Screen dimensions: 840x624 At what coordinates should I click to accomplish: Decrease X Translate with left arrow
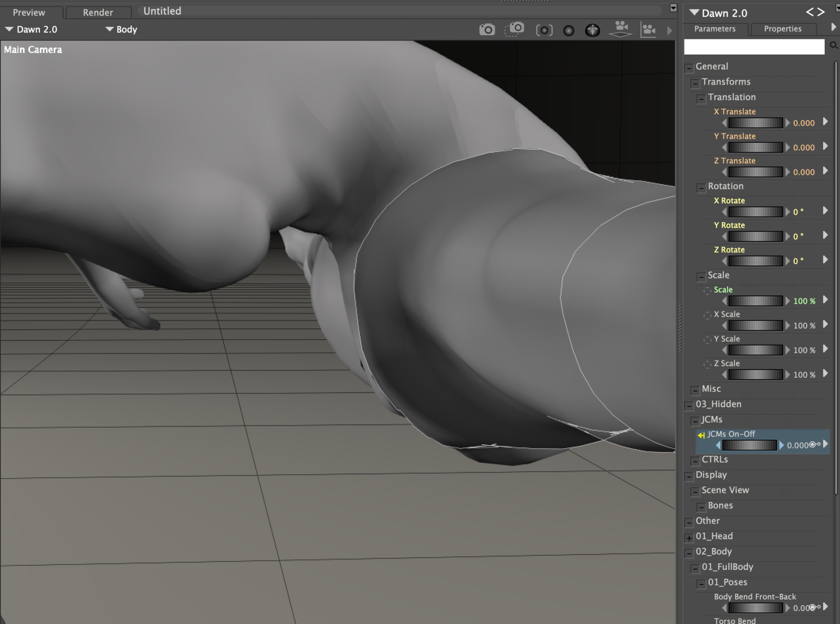point(724,123)
